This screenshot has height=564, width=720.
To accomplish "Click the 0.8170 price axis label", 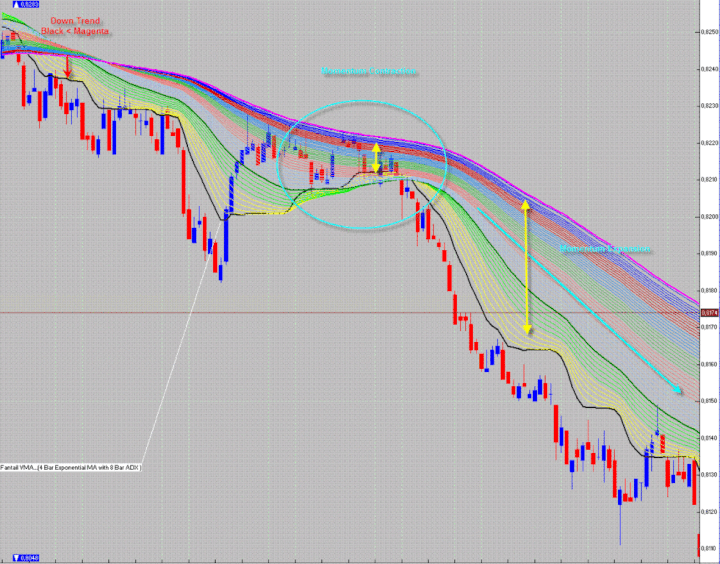I will (709, 327).
